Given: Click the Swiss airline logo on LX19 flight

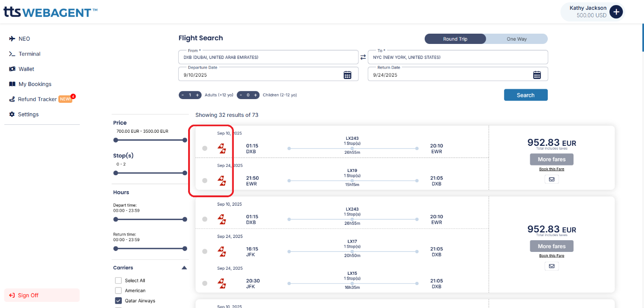Looking at the screenshot, I should pos(222,180).
